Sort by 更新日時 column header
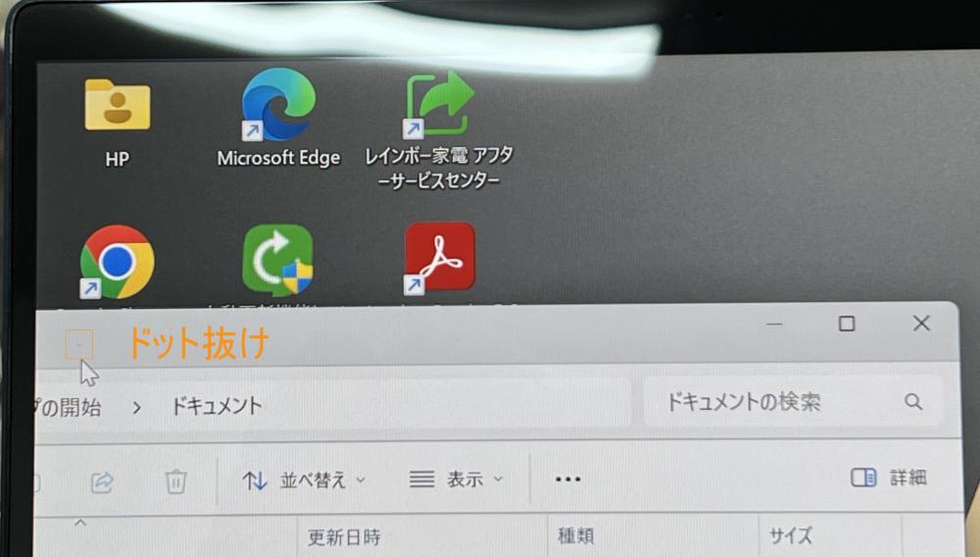This screenshot has height=557, width=980. point(344,537)
